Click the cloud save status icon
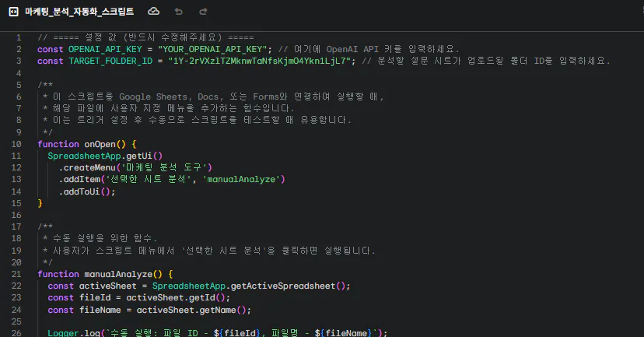This screenshot has height=337, width=644. click(153, 12)
